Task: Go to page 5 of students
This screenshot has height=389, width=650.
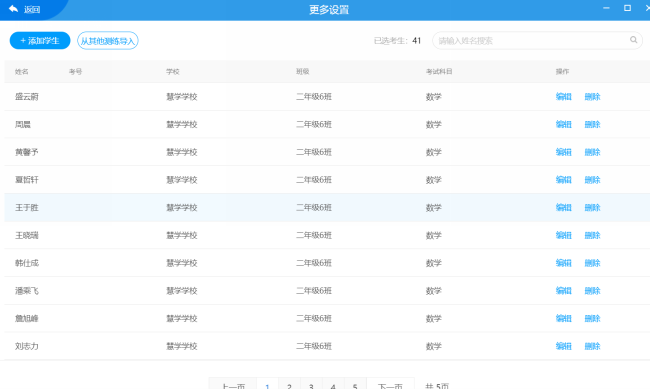Action: (x=355, y=385)
